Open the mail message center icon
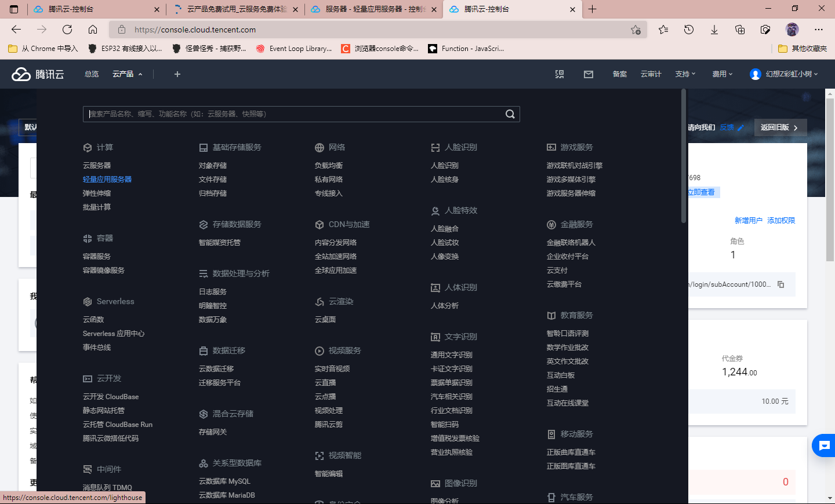Viewport: 835px width, 504px height. [589, 74]
